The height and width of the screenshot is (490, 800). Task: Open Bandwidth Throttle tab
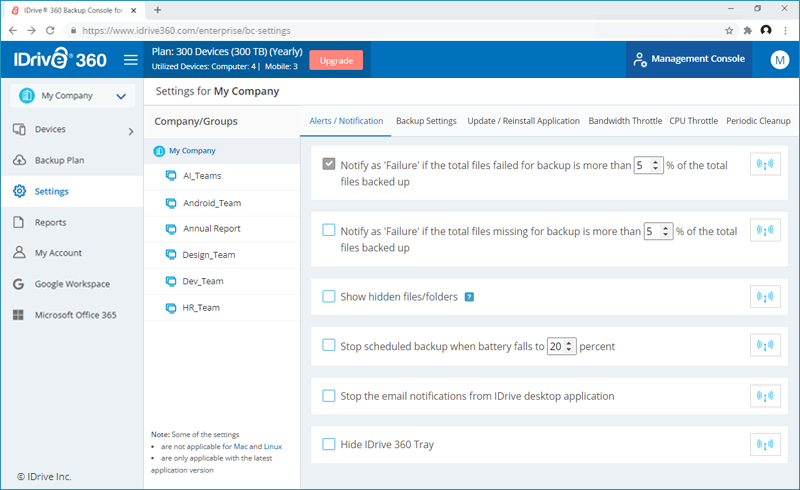[x=625, y=121]
